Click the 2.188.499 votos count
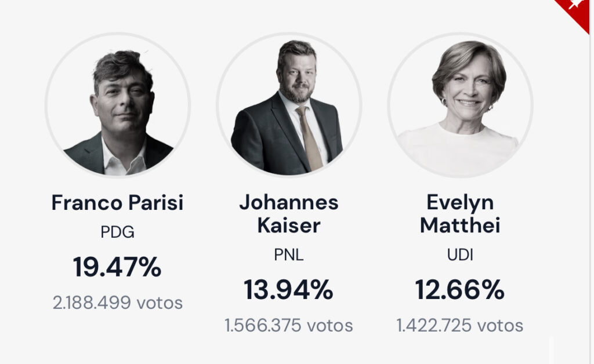The width and height of the screenshot is (594, 364). pos(118,303)
